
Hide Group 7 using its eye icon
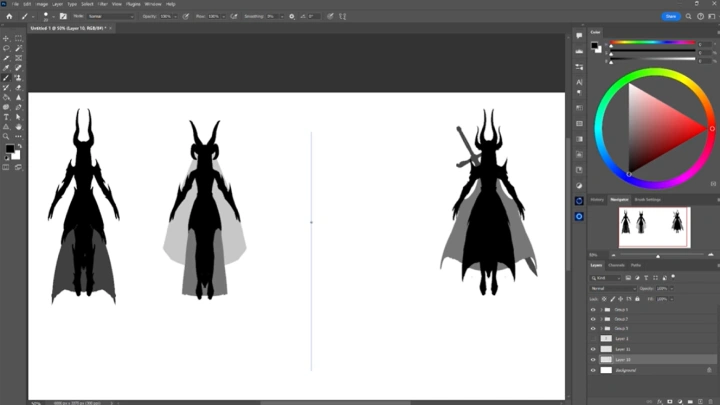(593, 319)
